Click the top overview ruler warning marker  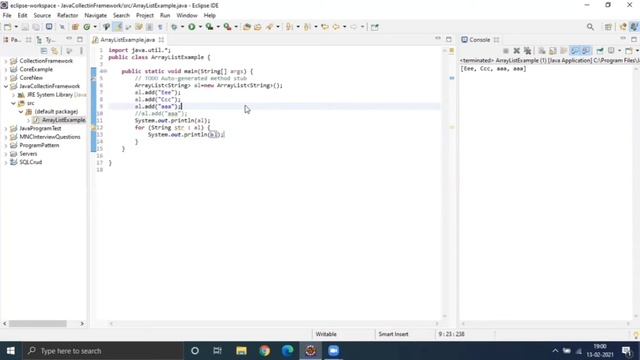click(x=451, y=51)
